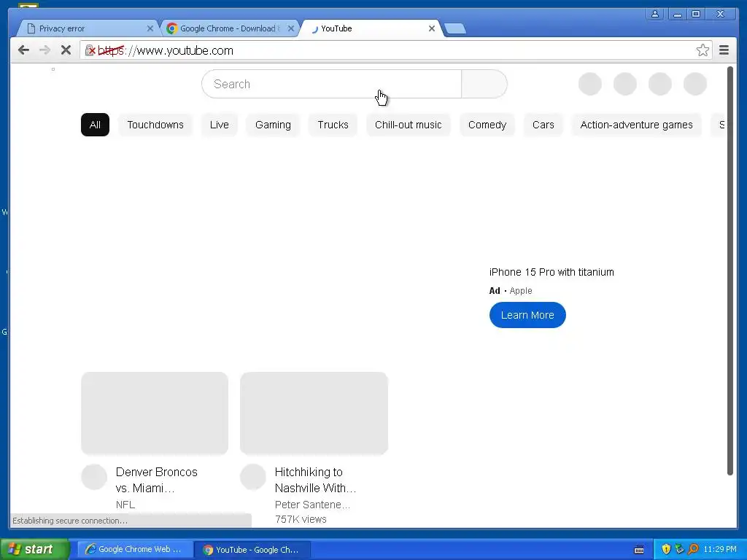Screen dimensions: 747x560
Task: Close the Google Chrome Download tab
Action: point(291,28)
